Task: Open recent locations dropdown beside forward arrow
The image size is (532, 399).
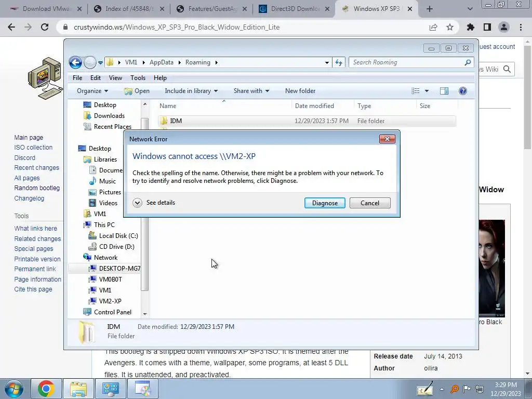Action: click(100, 63)
